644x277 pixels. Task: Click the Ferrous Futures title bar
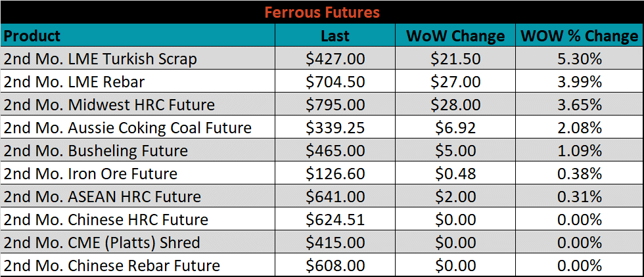[322, 12]
